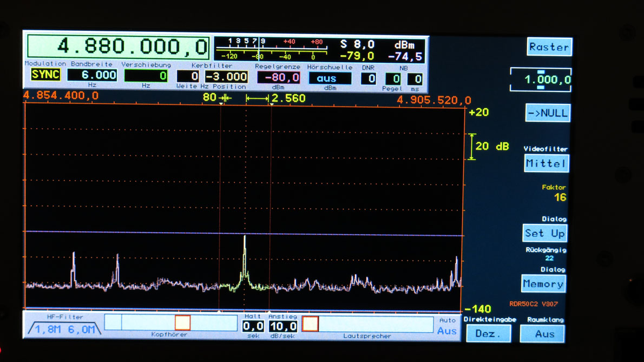
Task: Select the Bandbreite 6.000 Hz field
Action: pyautogui.click(x=92, y=75)
